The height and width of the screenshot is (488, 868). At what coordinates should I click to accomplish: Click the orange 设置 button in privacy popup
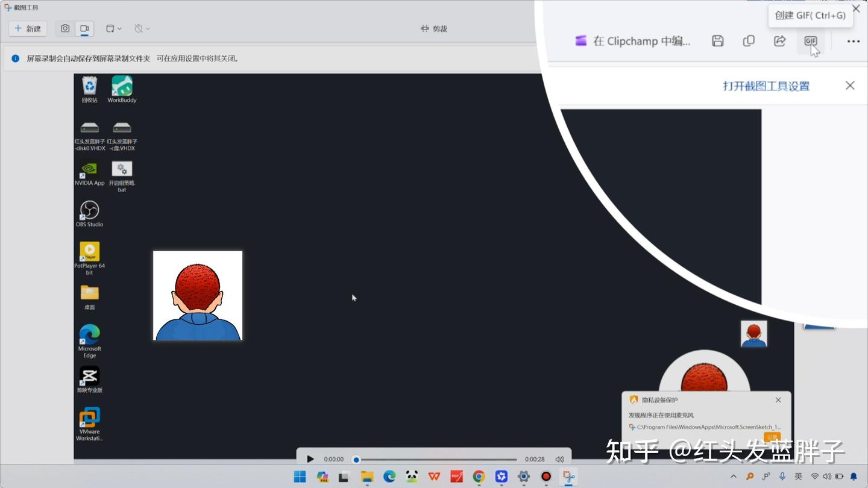tap(772, 437)
